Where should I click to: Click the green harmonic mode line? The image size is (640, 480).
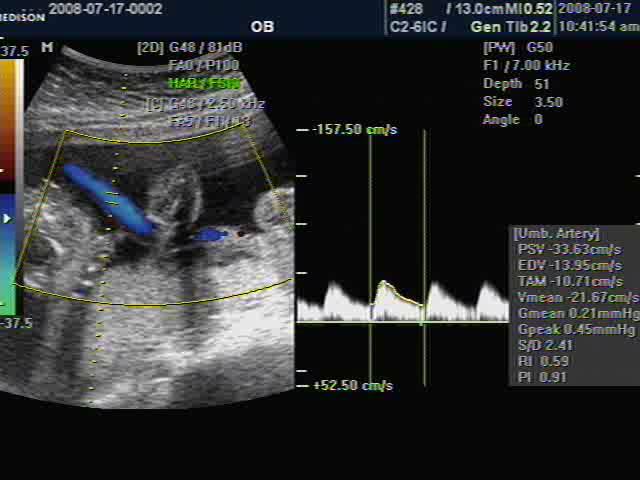[x=204, y=84]
